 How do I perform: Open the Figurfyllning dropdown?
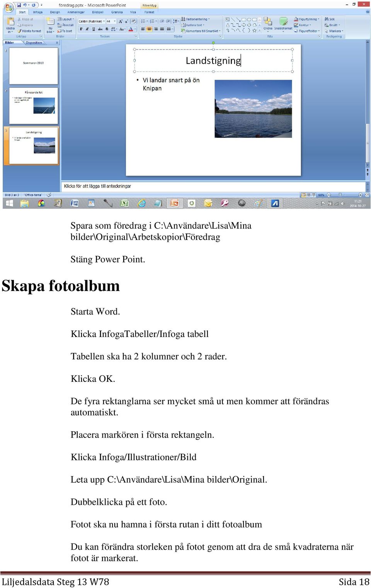[307, 19]
